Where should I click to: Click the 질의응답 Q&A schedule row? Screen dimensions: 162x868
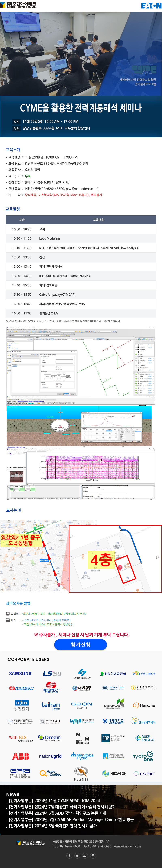pyautogui.click(x=81, y=313)
